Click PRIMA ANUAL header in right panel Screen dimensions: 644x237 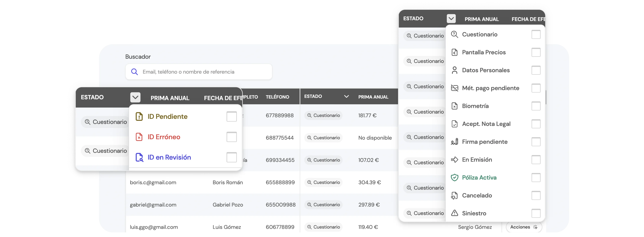tap(481, 19)
